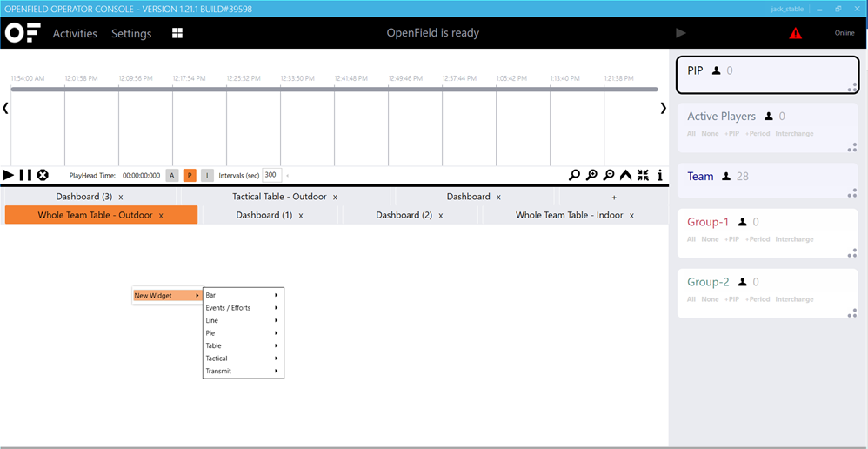
Task: Click the PIP panel person icon
Action: point(717,70)
